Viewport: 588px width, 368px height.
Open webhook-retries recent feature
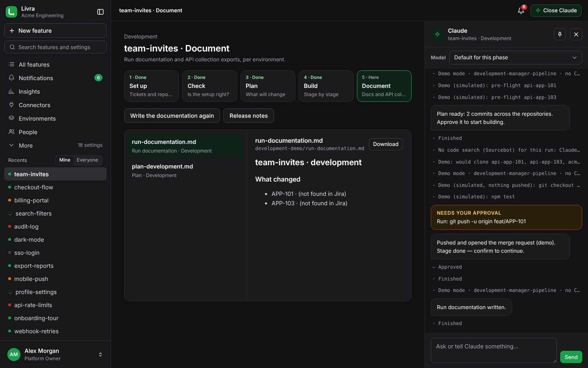pos(55,331)
